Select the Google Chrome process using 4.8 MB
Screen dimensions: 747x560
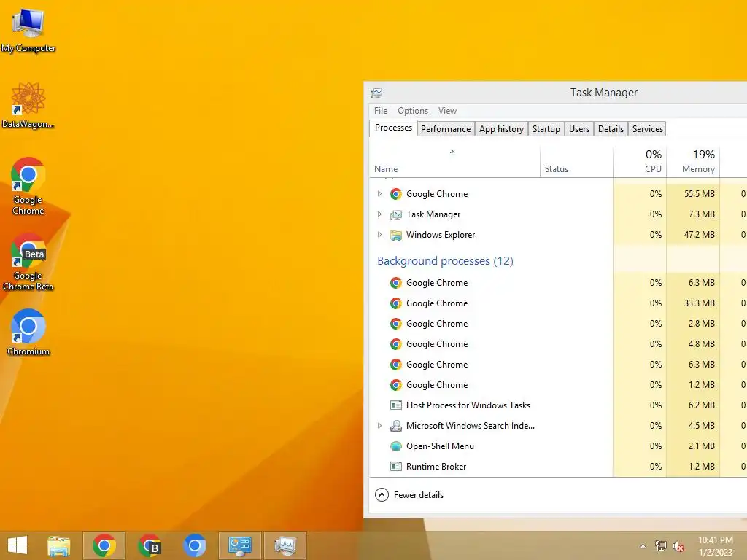558,344
